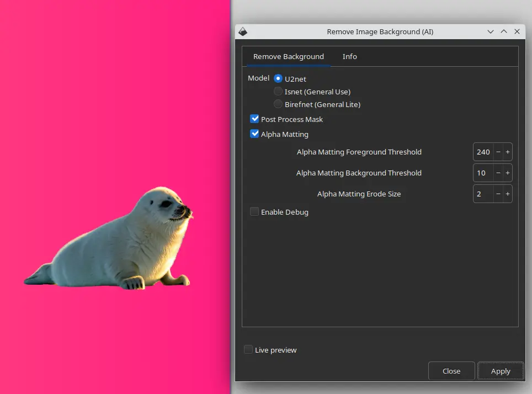
Task: Enable the Debug option
Action: pos(254,211)
